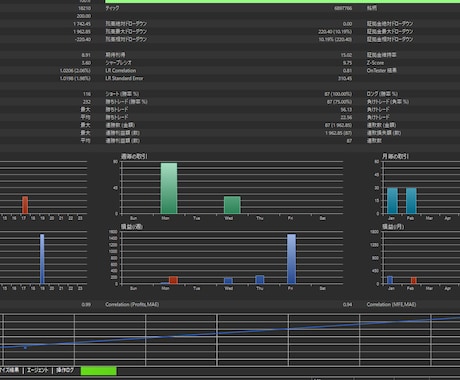Click the 損益(月) chart title
This screenshot has height=380, width=460.
393,227
